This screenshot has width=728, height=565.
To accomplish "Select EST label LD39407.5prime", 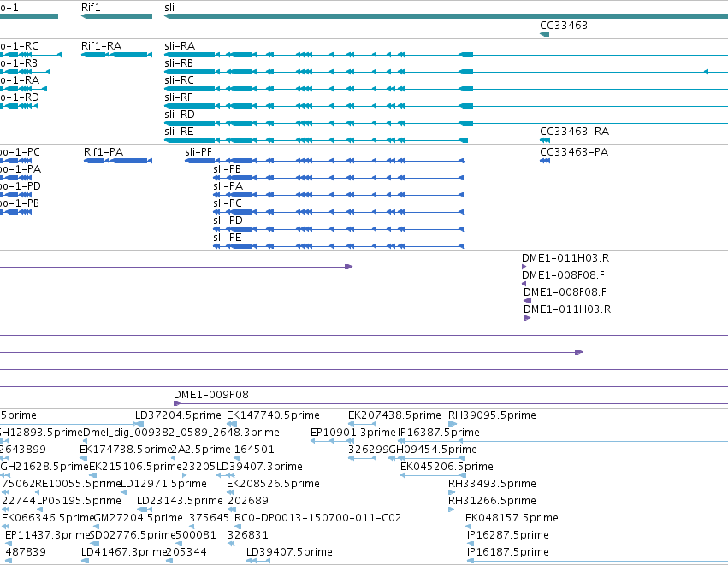I will pos(289,552).
